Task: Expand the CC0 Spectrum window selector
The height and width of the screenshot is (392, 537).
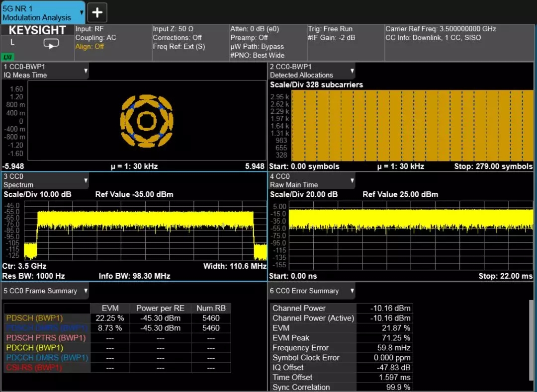Action: coord(86,181)
